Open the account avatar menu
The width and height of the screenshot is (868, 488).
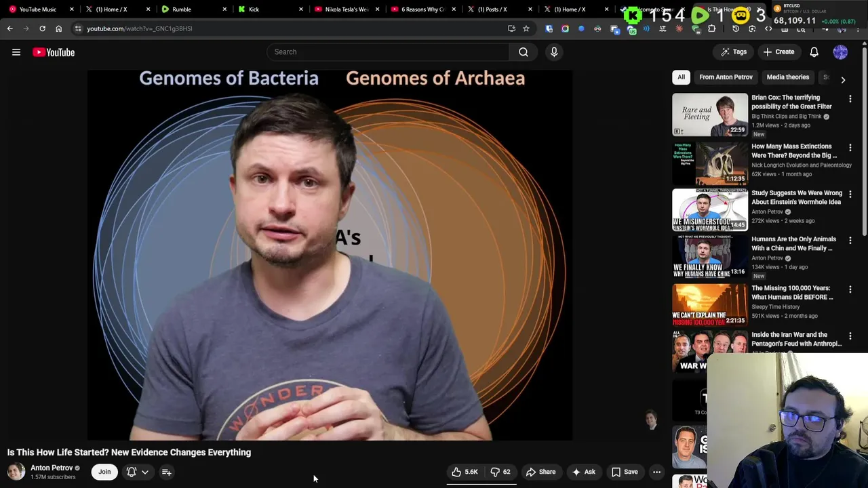(840, 52)
